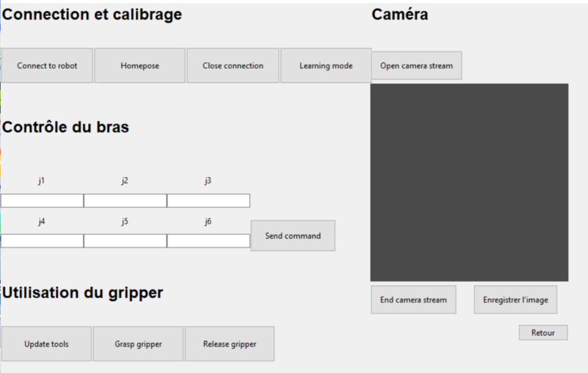The width and height of the screenshot is (588, 373).
Task: Open the camera stream
Action: click(x=416, y=66)
